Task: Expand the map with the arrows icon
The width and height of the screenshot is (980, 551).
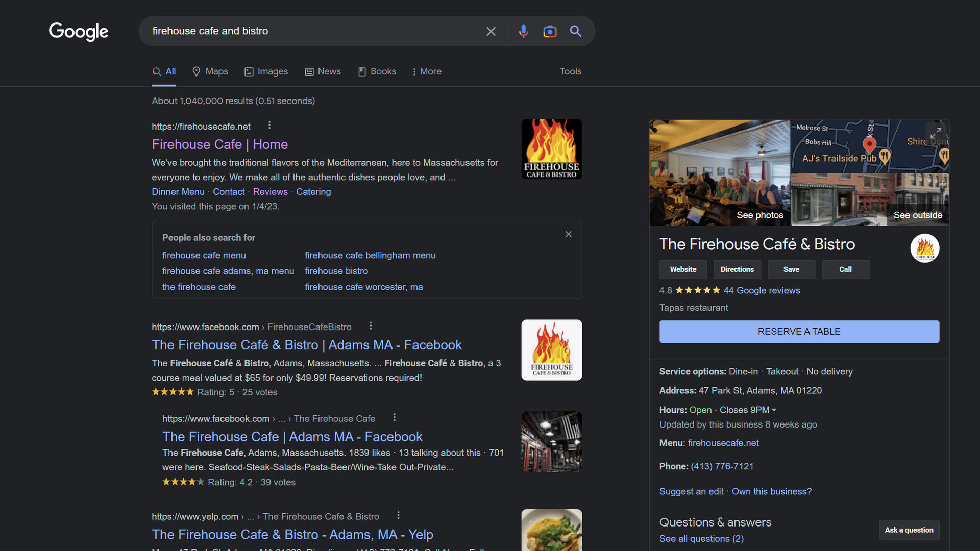Action: click(936, 133)
